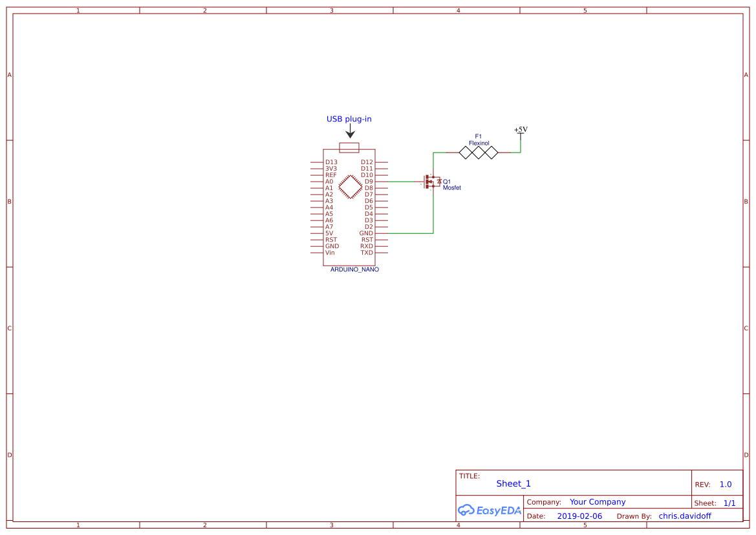Select the +5V power flag

click(521, 130)
